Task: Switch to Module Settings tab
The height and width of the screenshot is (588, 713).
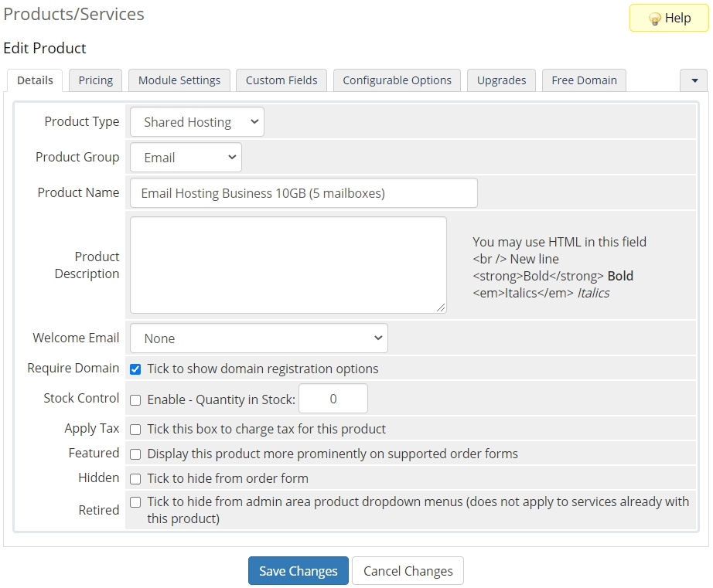Action: coord(179,80)
